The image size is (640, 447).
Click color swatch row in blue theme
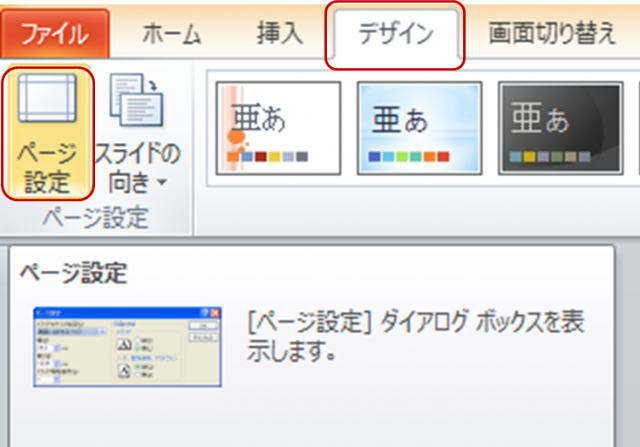(408, 157)
